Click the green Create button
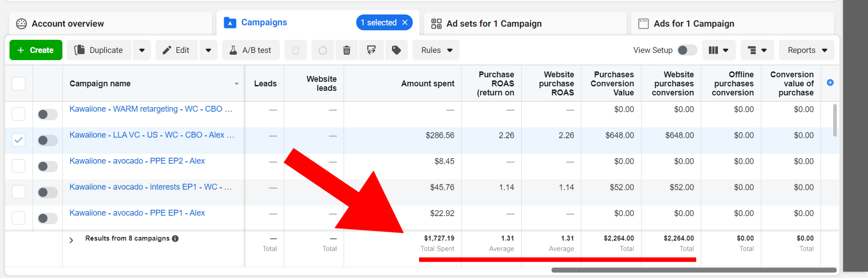Image resolution: width=868 pixels, height=278 pixels. point(36,50)
